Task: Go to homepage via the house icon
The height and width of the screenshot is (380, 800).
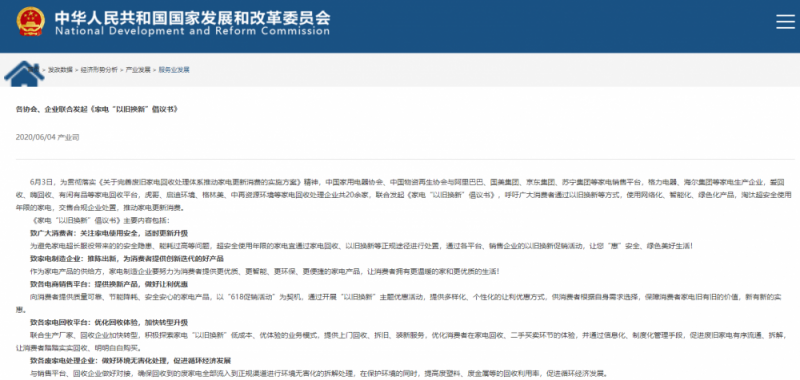Action: [x=23, y=74]
